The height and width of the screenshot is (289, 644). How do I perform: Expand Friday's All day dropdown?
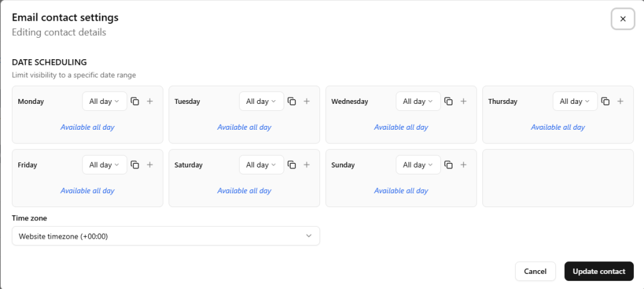pos(104,165)
